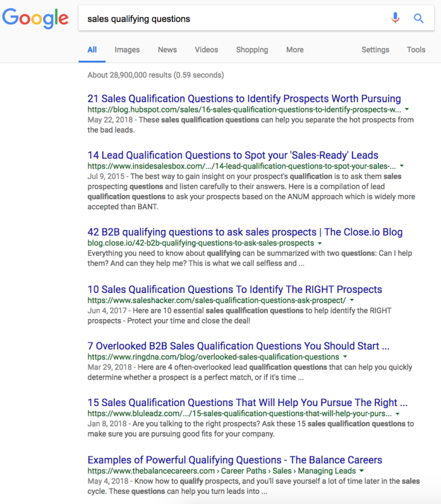The height and width of the screenshot is (504, 441).
Task: Select the Shopping tab
Action: tap(252, 50)
